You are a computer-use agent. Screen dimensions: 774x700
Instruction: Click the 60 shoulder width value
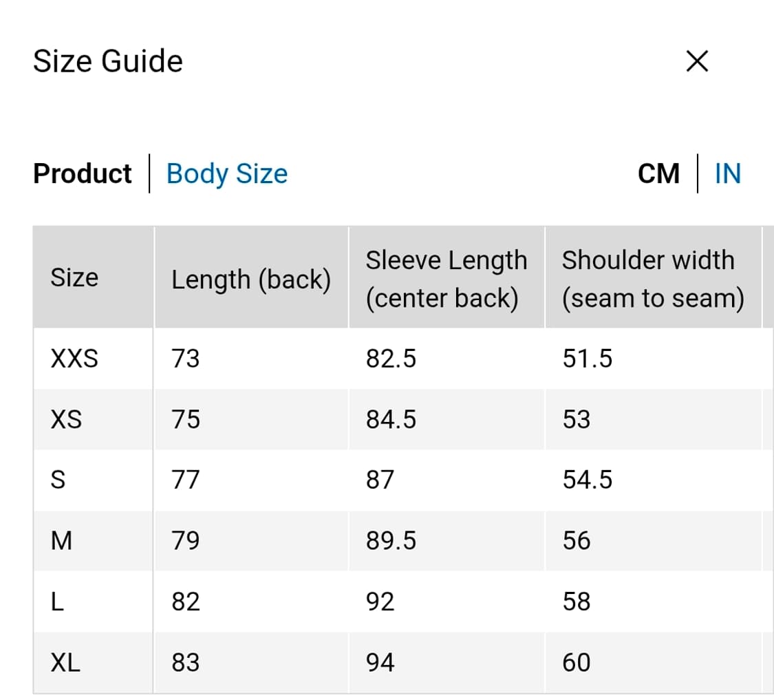pyautogui.click(x=577, y=662)
